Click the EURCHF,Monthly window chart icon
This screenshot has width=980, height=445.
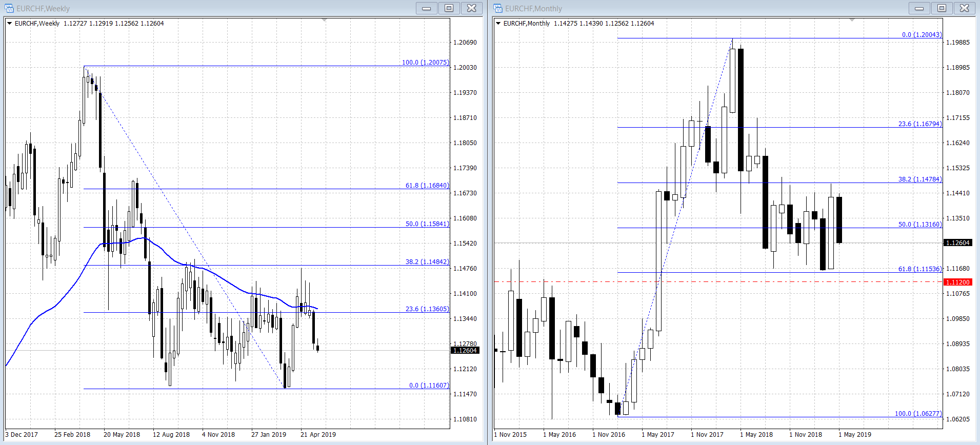(x=498, y=8)
